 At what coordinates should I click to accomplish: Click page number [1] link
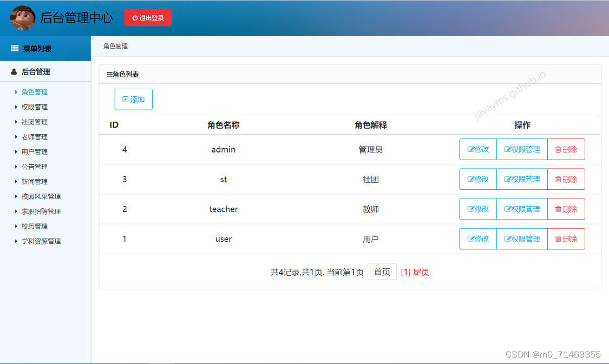(406, 272)
